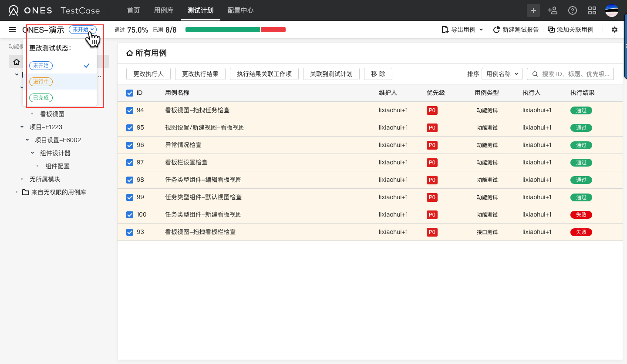
Task: Click the 更改执行人 button
Action: pos(148,74)
